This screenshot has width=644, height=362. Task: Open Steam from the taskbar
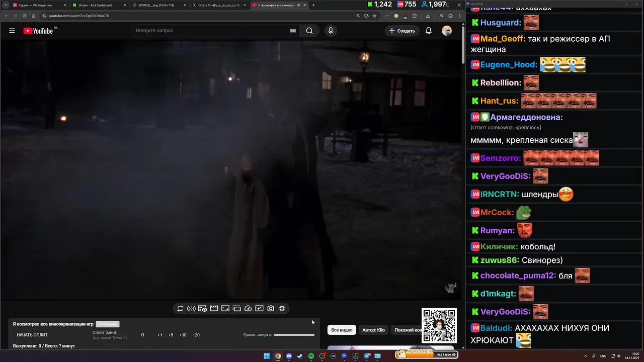300,356
